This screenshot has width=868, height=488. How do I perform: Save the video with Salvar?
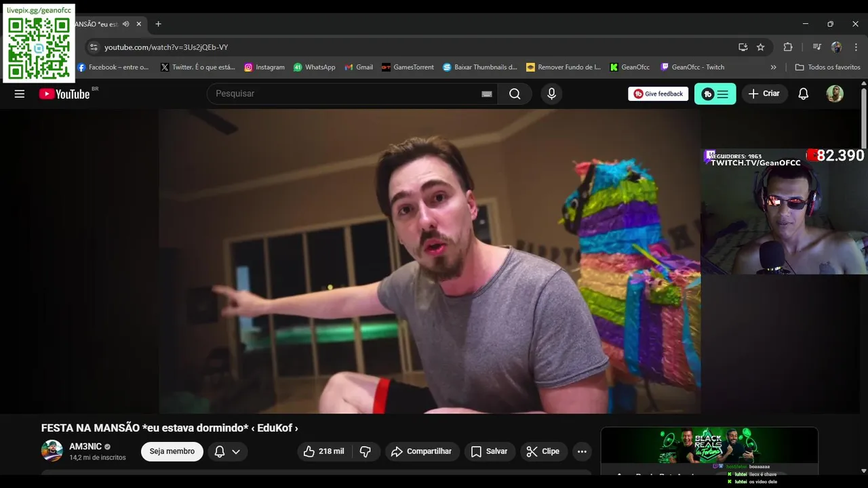click(x=490, y=451)
